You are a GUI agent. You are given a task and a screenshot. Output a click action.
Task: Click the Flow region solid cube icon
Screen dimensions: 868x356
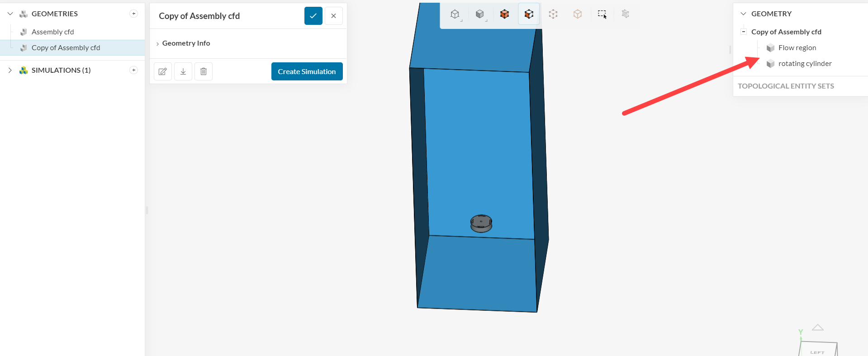pos(771,48)
